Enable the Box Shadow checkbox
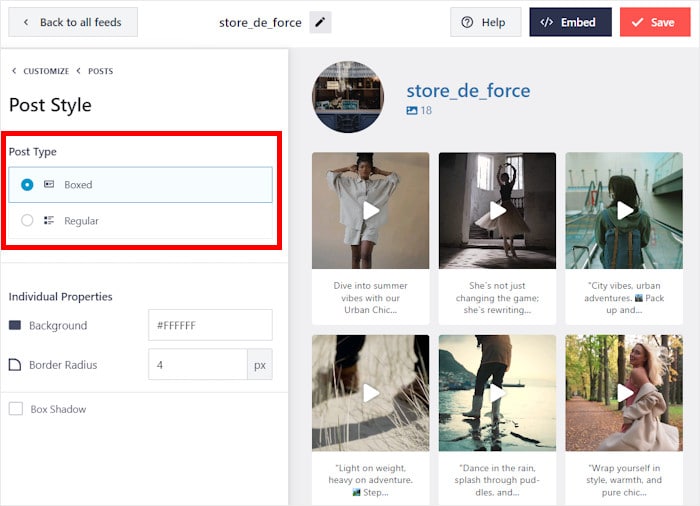 pyautogui.click(x=16, y=409)
